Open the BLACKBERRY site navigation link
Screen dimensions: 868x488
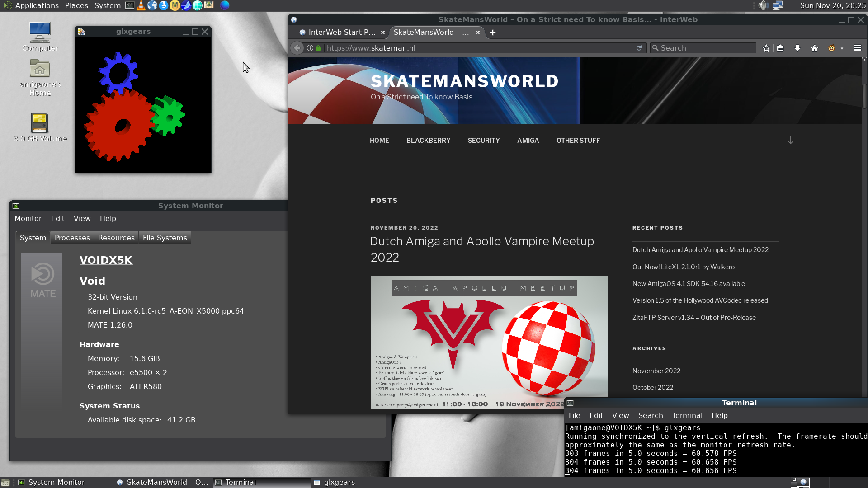click(429, 141)
